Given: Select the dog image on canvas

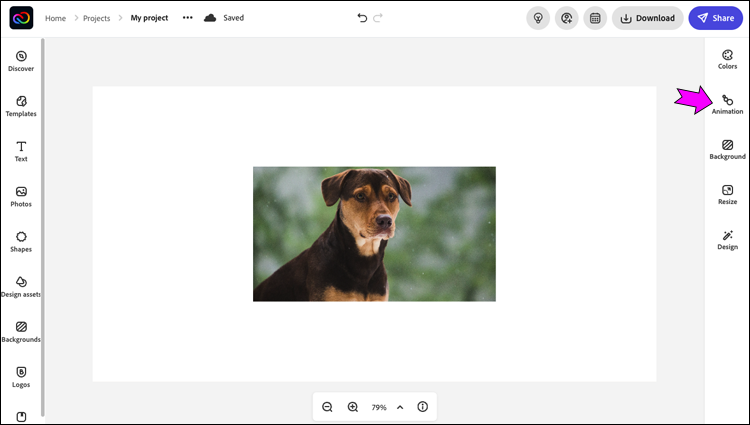Looking at the screenshot, I should click(374, 234).
